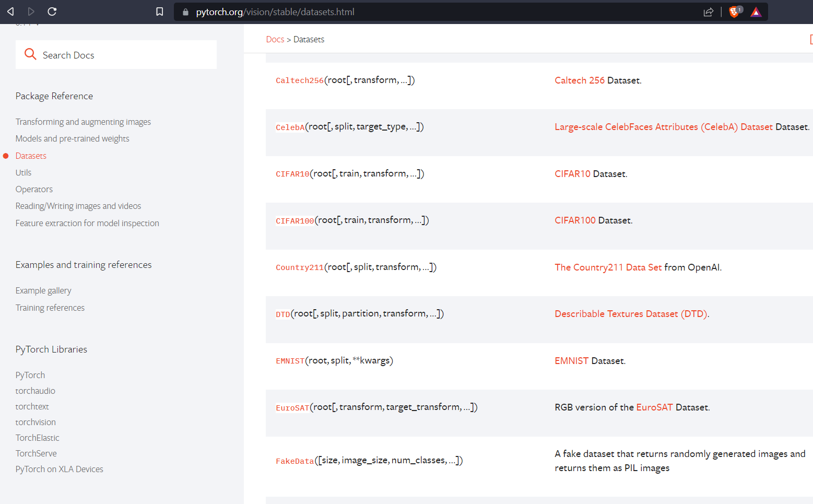
Task: Open the Example gallery link
Action: (x=43, y=290)
